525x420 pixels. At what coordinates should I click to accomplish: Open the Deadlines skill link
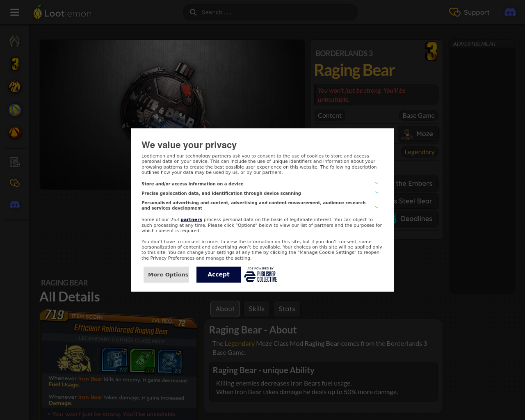click(415, 219)
